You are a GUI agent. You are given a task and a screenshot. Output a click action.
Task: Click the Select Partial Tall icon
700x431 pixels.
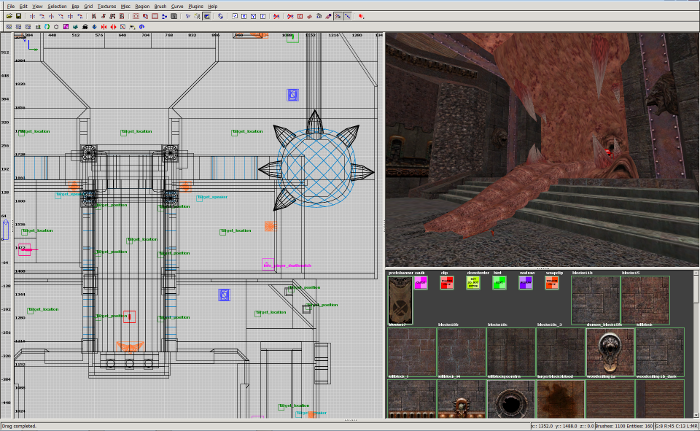tap(112, 16)
